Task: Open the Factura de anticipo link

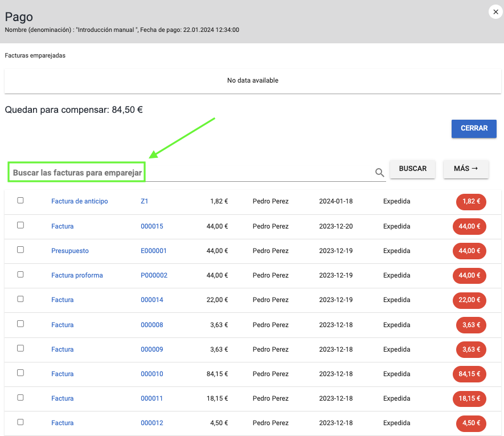Action: (79, 201)
